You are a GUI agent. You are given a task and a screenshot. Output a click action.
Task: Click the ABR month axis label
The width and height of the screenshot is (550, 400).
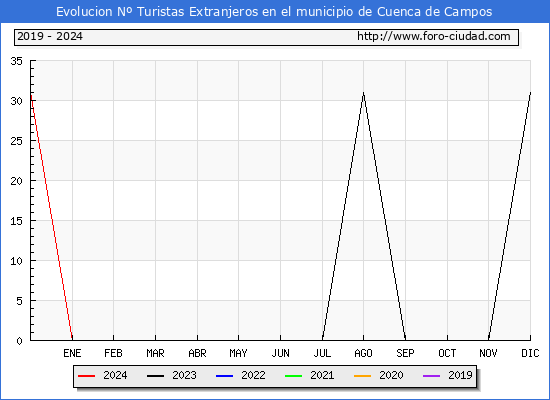(x=197, y=353)
